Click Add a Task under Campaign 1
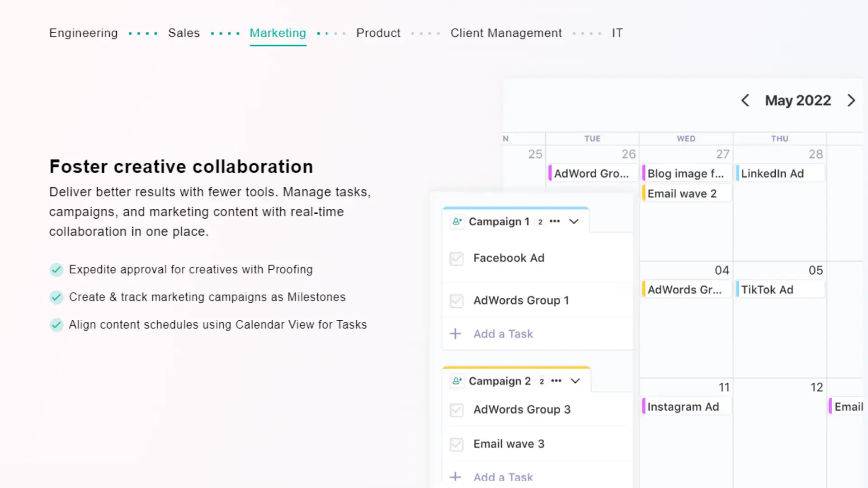 pyautogui.click(x=503, y=333)
